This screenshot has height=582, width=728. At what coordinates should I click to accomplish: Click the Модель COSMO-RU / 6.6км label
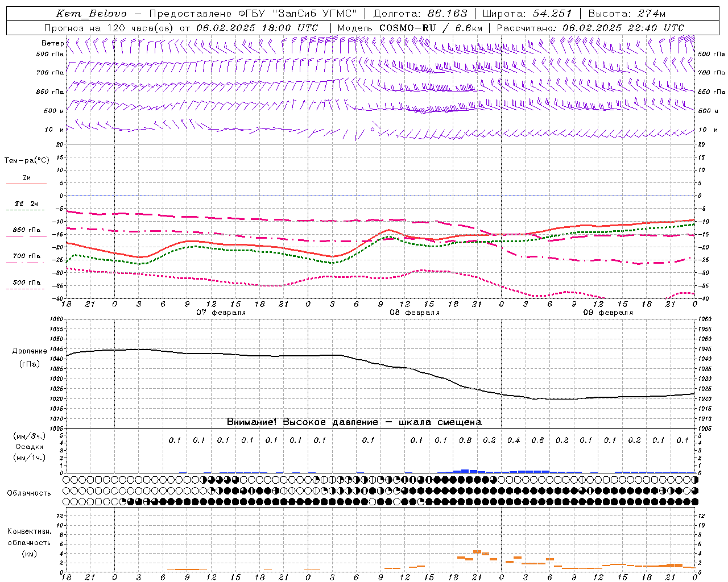(409, 28)
